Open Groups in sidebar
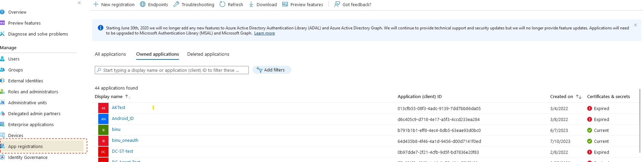Viewport: 644px width, 162px height. point(15,70)
